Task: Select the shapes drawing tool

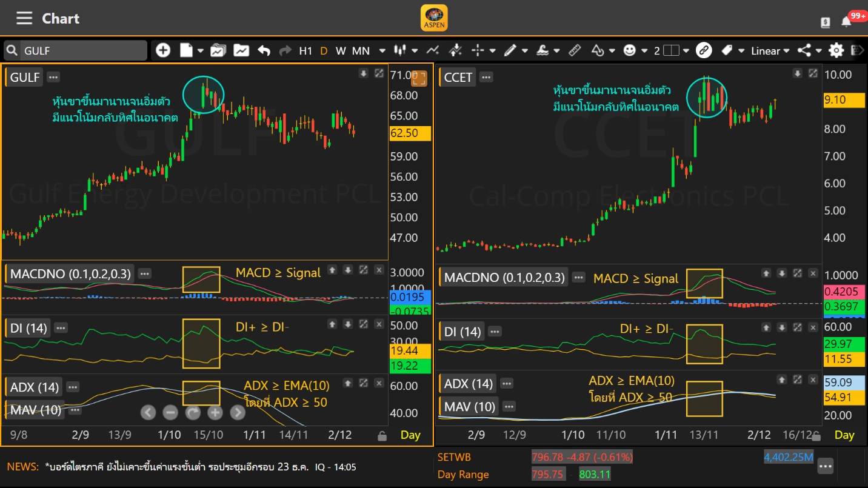Action: pos(598,50)
